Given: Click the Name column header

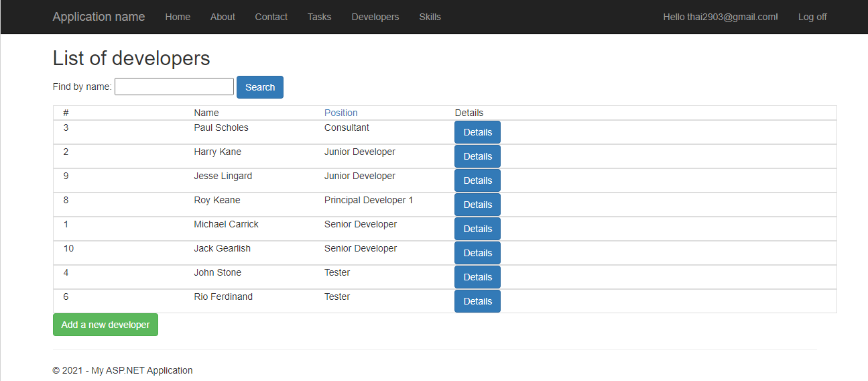Looking at the screenshot, I should coord(206,113).
